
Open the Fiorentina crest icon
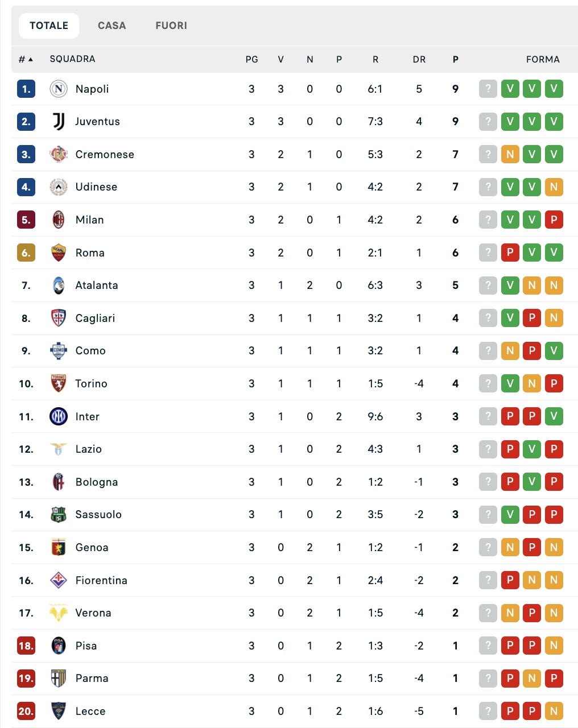coord(59,580)
